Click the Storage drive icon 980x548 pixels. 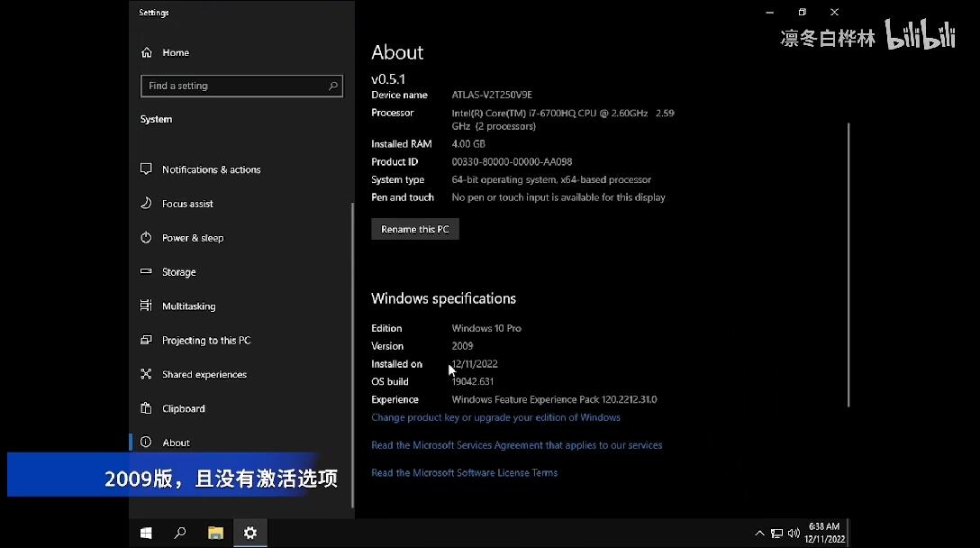(146, 271)
